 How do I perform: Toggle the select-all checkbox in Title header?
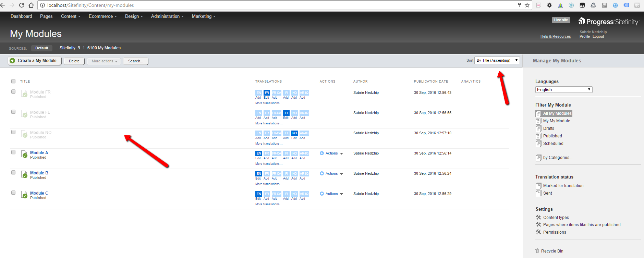[13, 81]
